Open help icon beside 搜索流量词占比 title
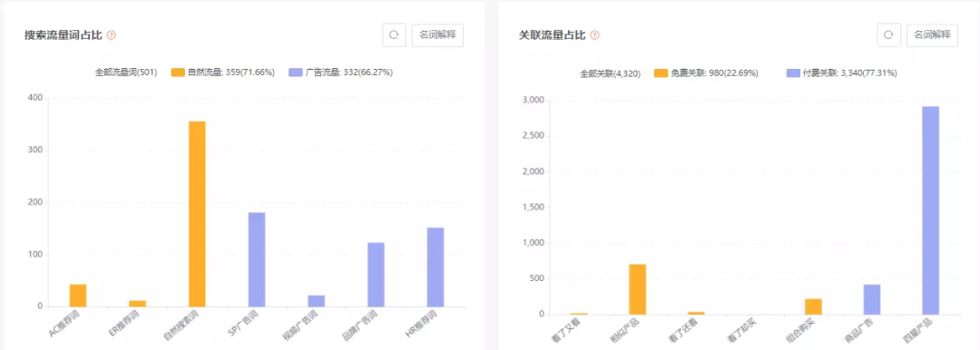 (112, 35)
